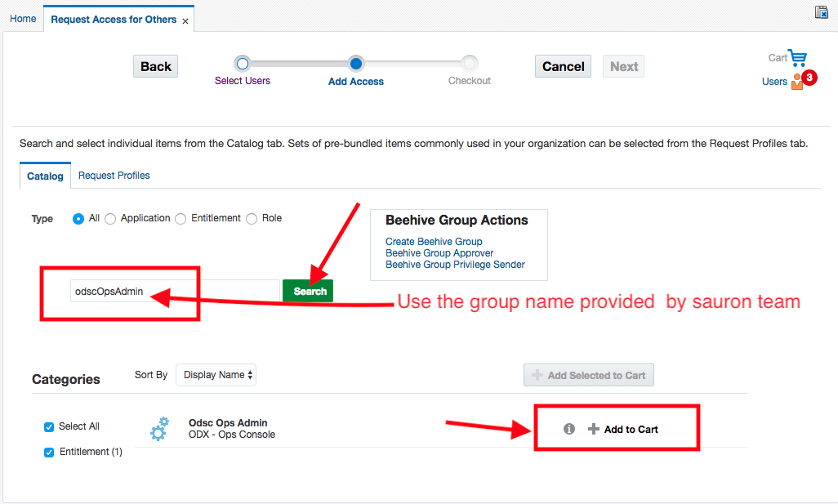Click the Select Users step circle
Screen dimensions: 838x504
(x=242, y=64)
